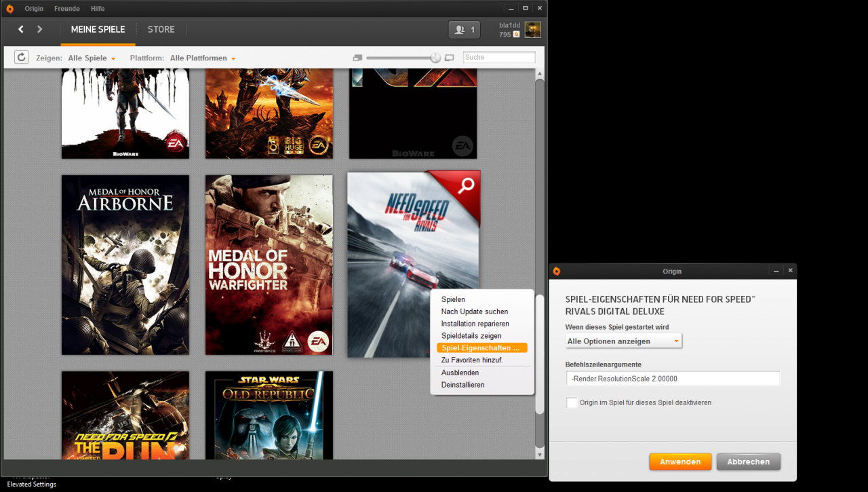This screenshot has width=868, height=492.
Task: Click the tile size slider handle
Action: tap(435, 58)
